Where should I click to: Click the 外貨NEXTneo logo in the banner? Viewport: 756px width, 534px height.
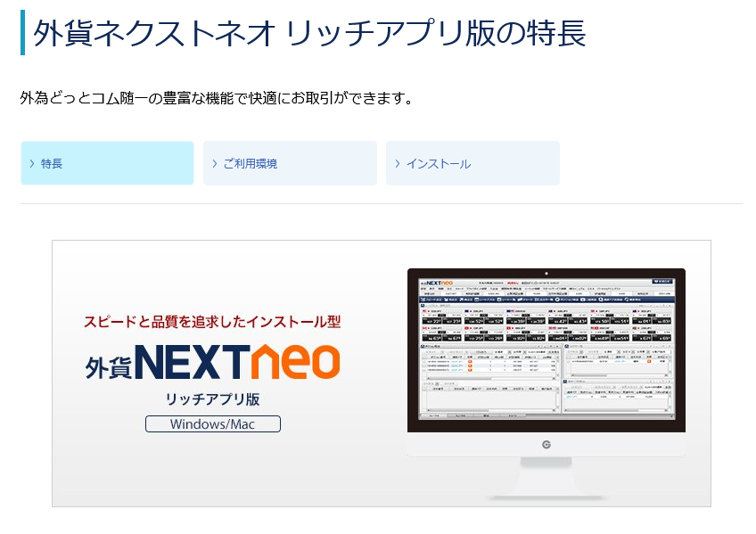pyautogui.click(x=212, y=361)
